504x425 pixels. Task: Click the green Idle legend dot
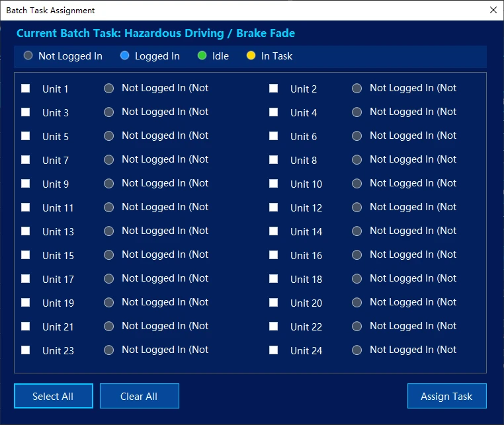point(202,56)
